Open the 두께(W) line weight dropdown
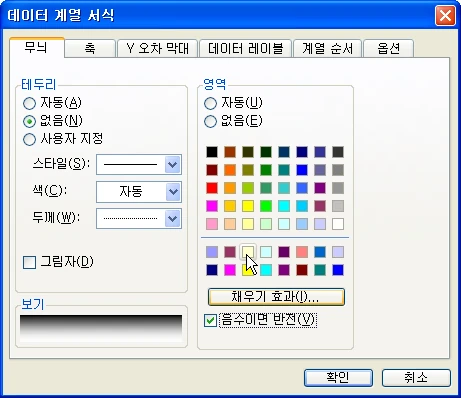This screenshot has height=398, width=461. [139, 219]
